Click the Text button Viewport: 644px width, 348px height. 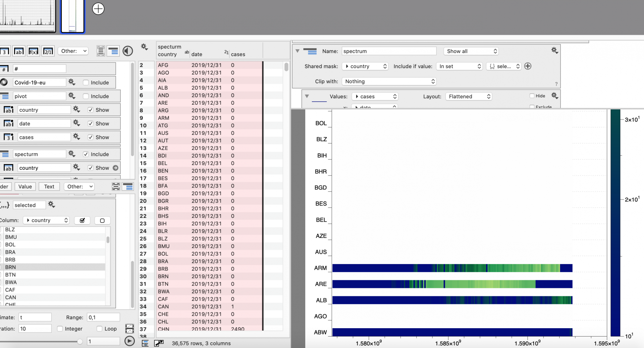pos(49,187)
